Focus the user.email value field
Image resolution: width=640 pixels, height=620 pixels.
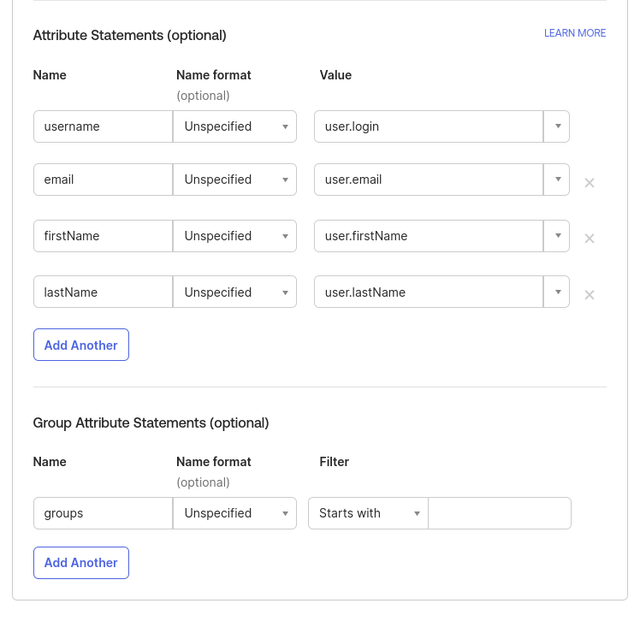(429, 180)
